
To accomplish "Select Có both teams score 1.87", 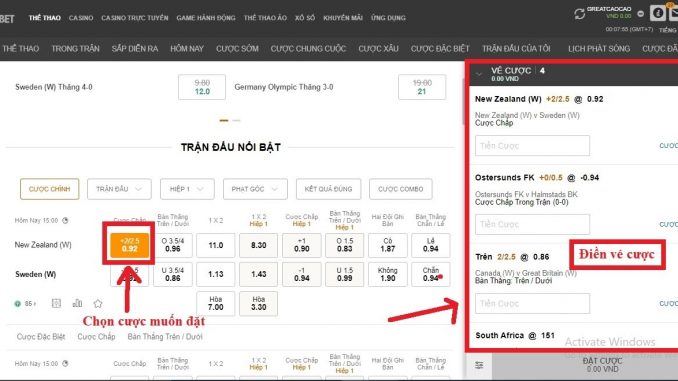I will pyautogui.click(x=387, y=245).
